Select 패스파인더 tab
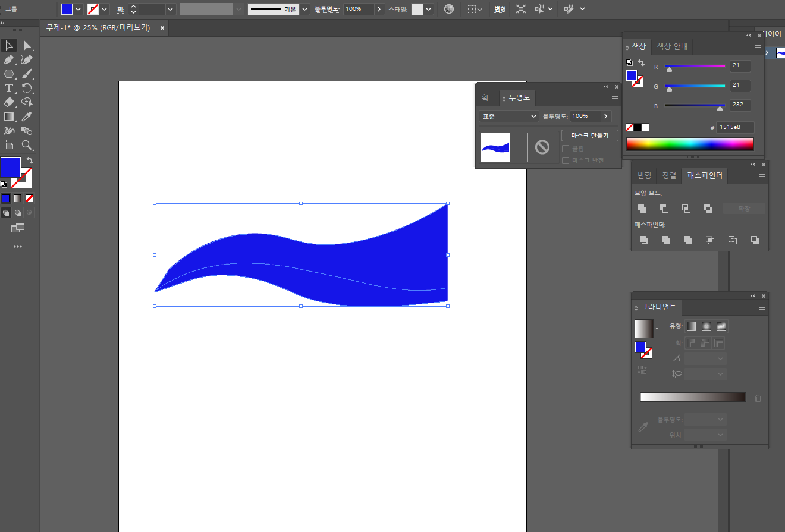 click(x=705, y=176)
